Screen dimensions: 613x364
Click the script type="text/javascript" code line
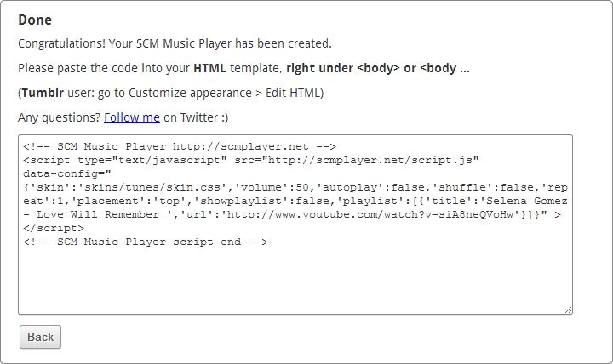coord(251,160)
